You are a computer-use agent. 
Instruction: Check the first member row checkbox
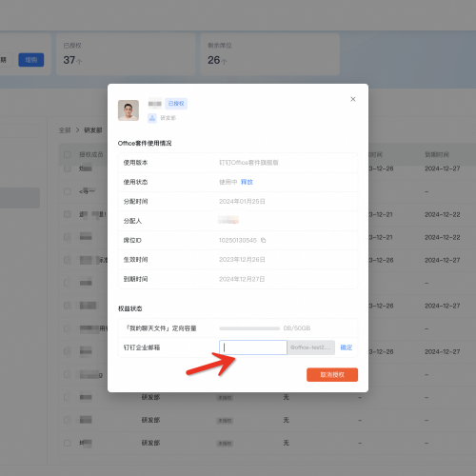[x=68, y=169]
